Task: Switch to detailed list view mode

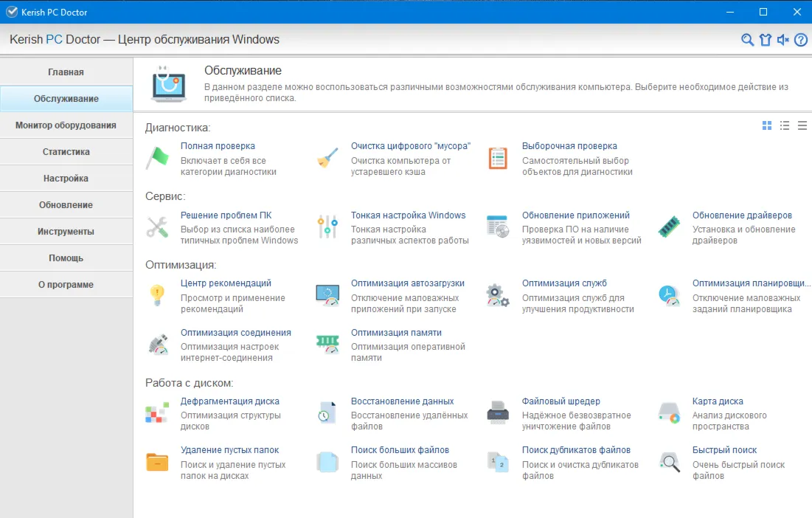Action: tap(785, 125)
